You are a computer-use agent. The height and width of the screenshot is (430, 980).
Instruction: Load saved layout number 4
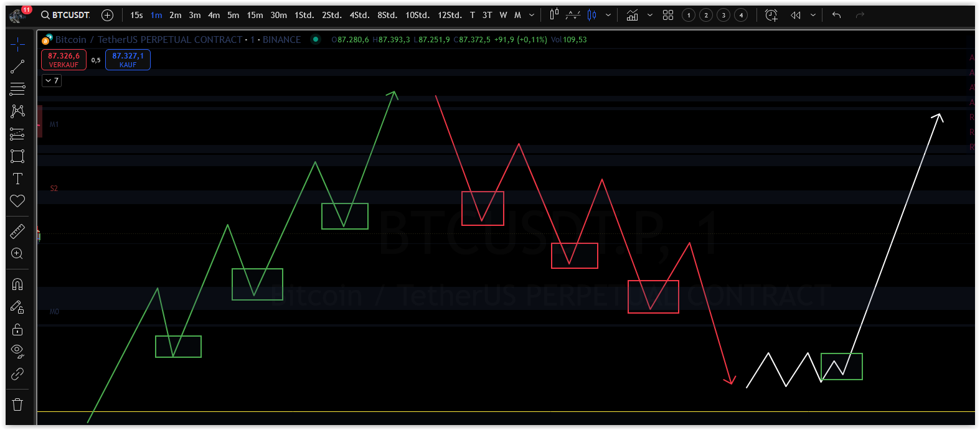point(741,15)
